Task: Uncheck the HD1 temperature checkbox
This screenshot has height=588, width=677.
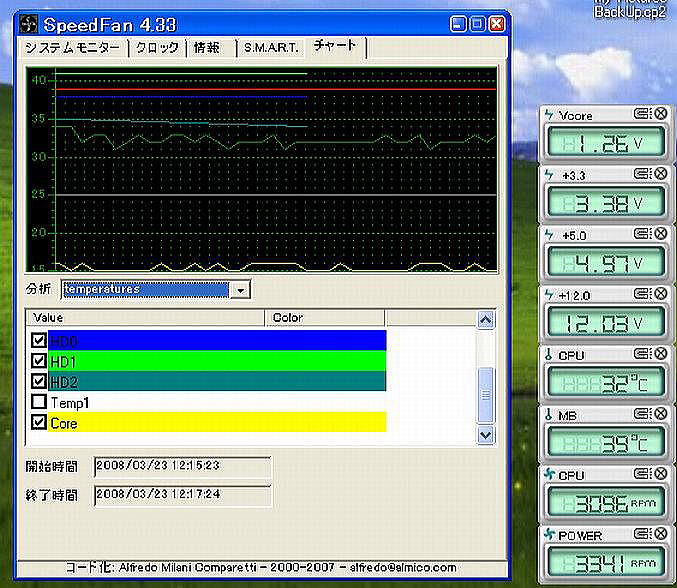Action: (39, 360)
